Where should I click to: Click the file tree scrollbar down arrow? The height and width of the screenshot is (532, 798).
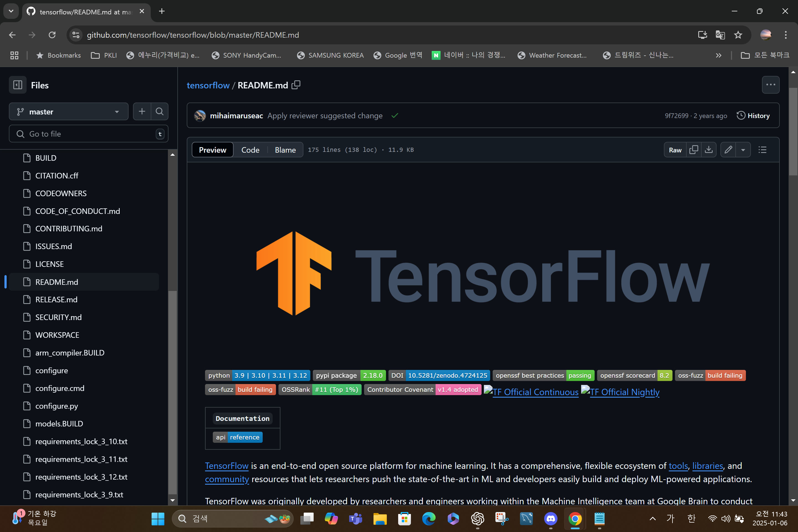172,500
